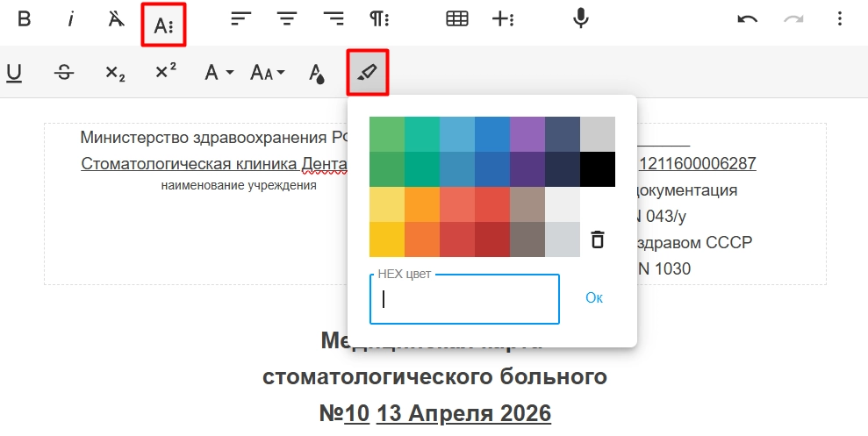
Task: Click the clear formatting icon
Action: click(117, 19)
